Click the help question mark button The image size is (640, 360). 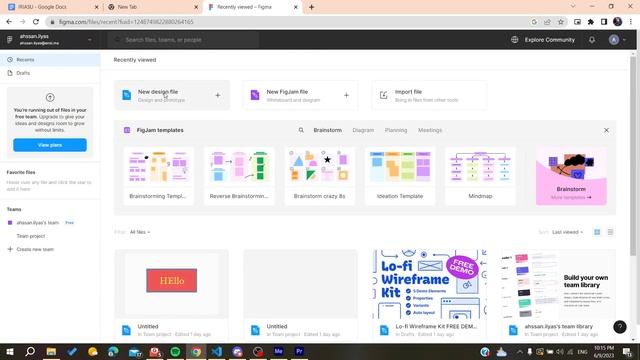(x=620, y=327)
